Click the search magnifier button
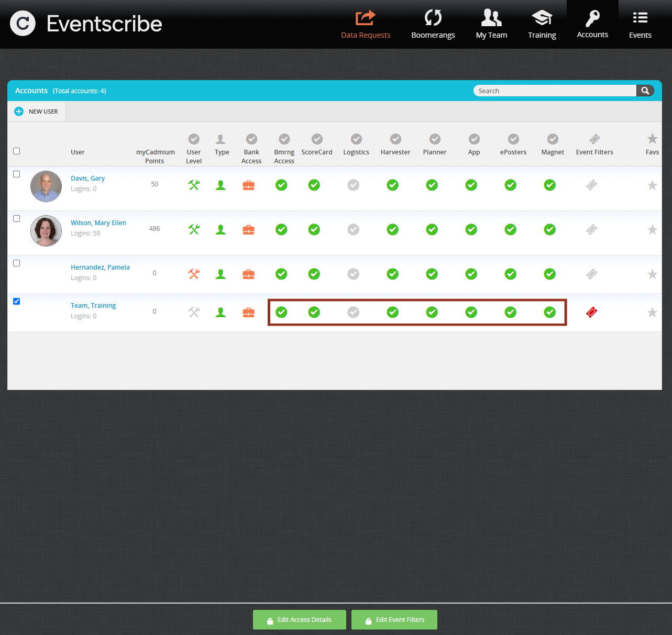The width and height of the screenshot is (672, 635). click(x=645, y=91)
